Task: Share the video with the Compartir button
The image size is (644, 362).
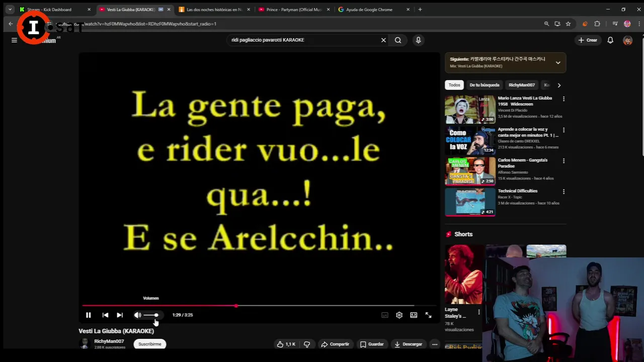Action: click(x=335, y=344)
